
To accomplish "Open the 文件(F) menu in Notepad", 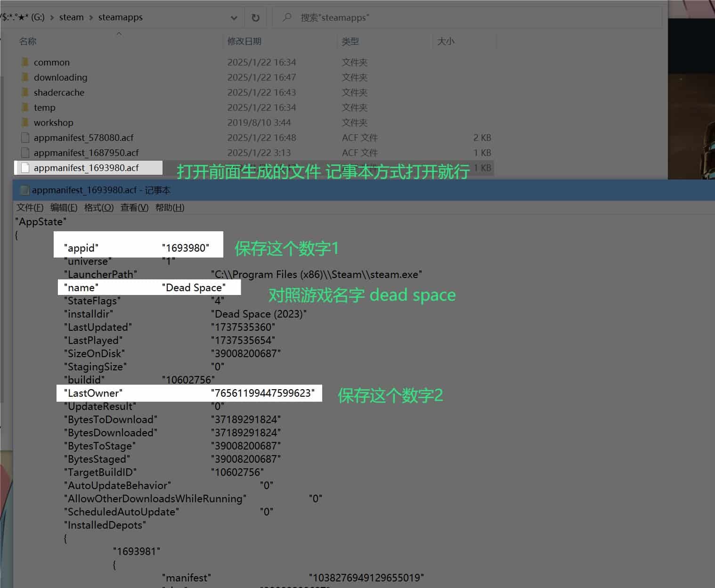I will 30,207.
